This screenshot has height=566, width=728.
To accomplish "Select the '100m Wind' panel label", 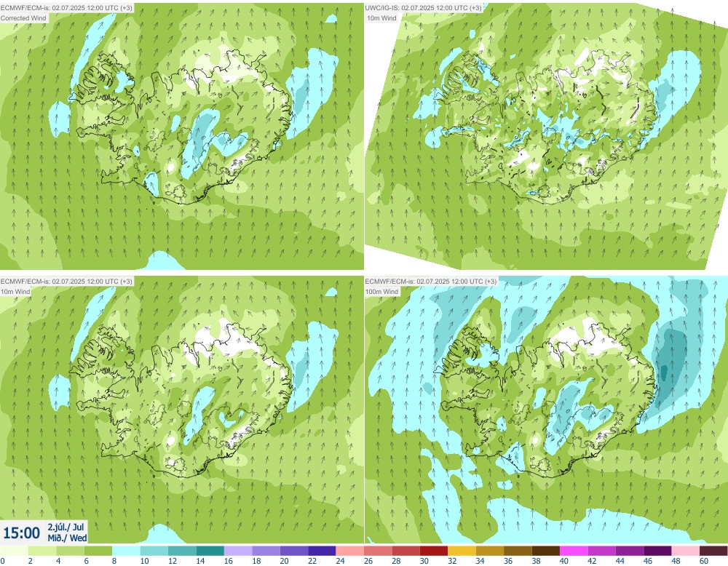I will click(381, 292).
